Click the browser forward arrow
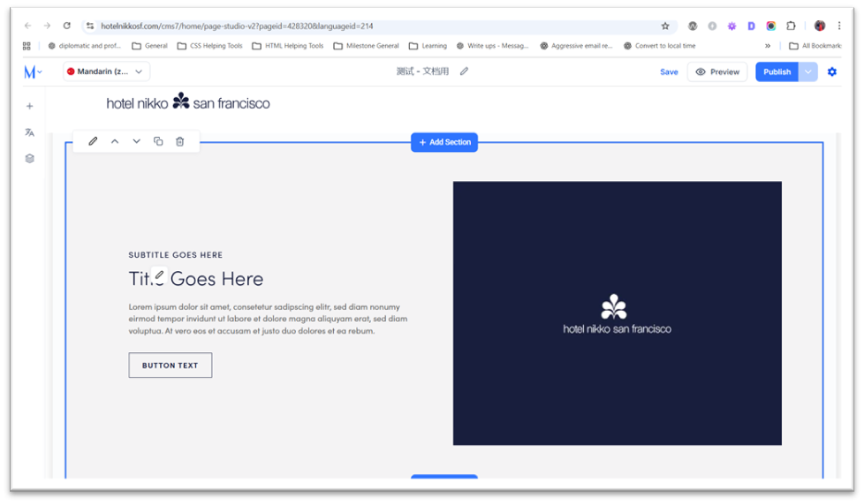 click(48, 26)
